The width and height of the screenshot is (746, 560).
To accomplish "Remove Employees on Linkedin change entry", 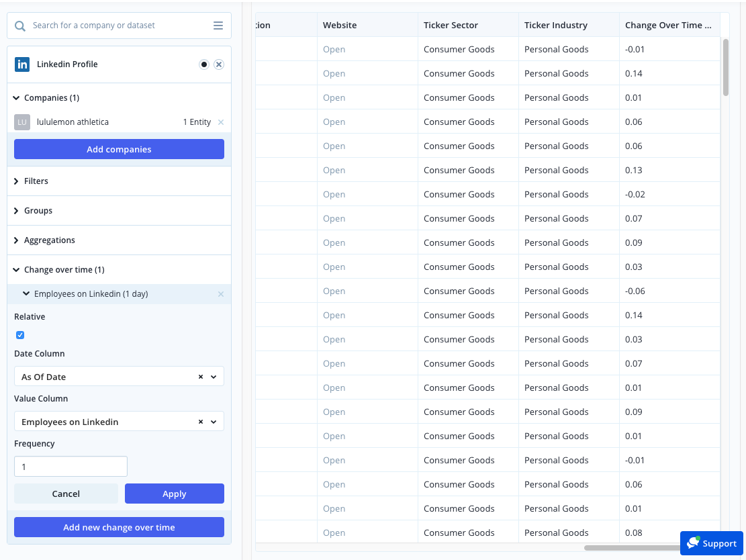I will click(x=221, y=294).
